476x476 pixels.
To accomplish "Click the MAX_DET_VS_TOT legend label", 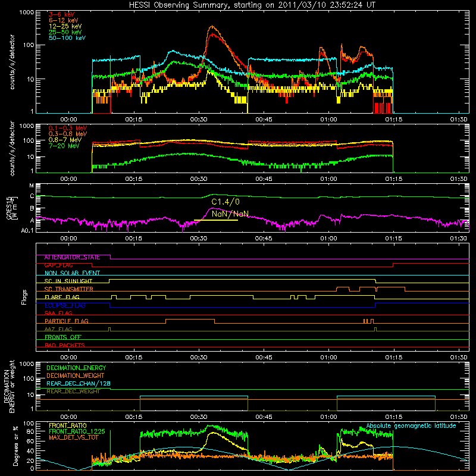I will point(73,437).
